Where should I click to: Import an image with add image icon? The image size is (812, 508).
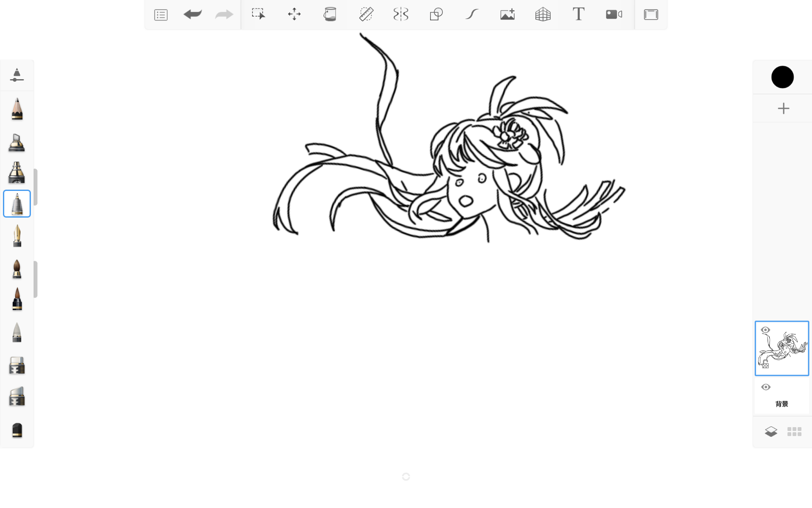pyautogui.click(x=507, y=14)
